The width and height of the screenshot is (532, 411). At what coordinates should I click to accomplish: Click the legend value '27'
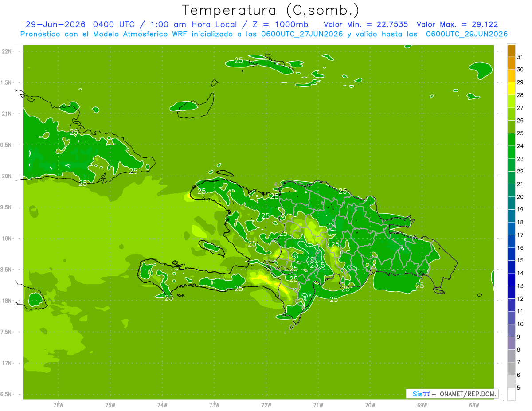[520, 108]
